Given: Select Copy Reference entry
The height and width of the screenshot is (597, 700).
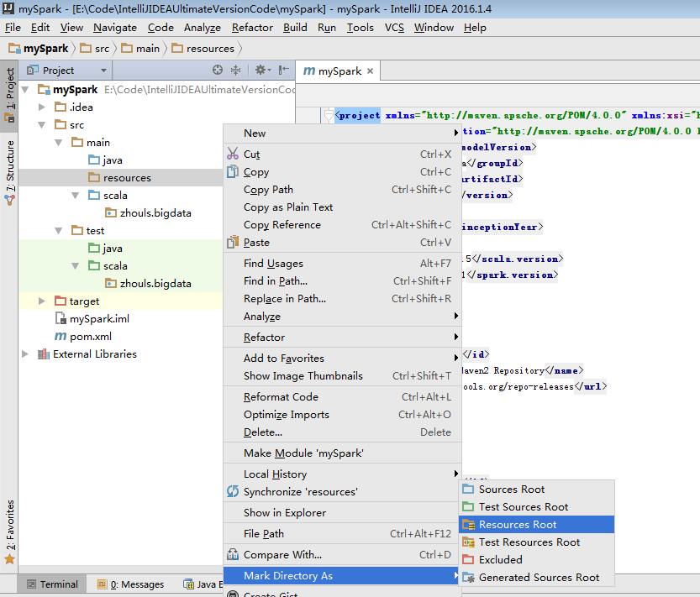Looking at the screenshot, I should click(342, 224).
